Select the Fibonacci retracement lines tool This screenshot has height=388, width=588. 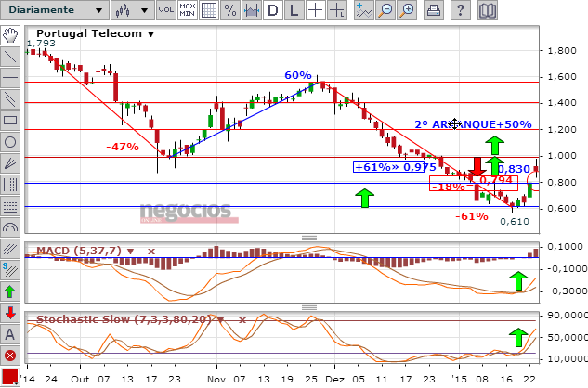coord(10,206)
